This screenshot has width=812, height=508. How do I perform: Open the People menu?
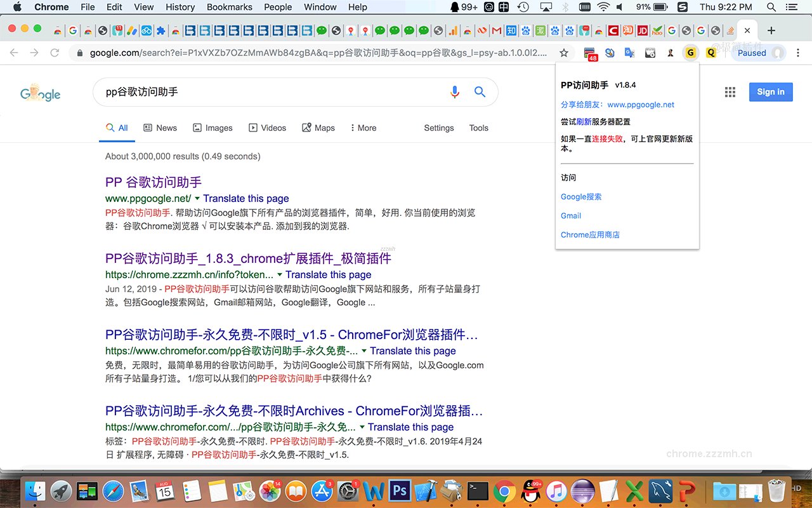[x=278, y=7]
